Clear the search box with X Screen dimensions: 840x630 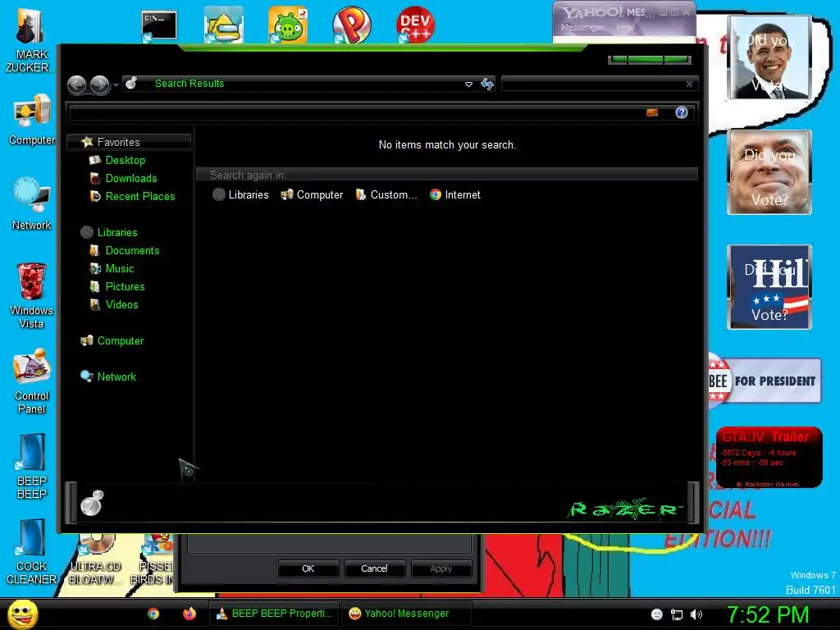pos(689,84)
